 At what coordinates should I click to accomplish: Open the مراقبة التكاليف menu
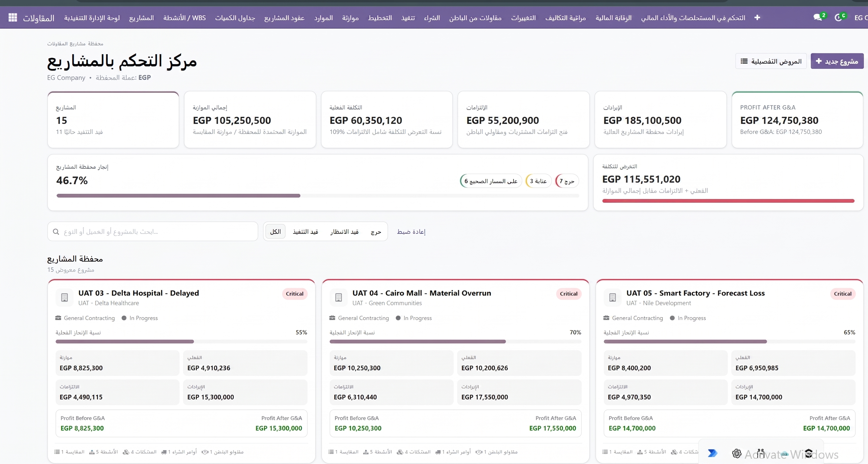565,18
